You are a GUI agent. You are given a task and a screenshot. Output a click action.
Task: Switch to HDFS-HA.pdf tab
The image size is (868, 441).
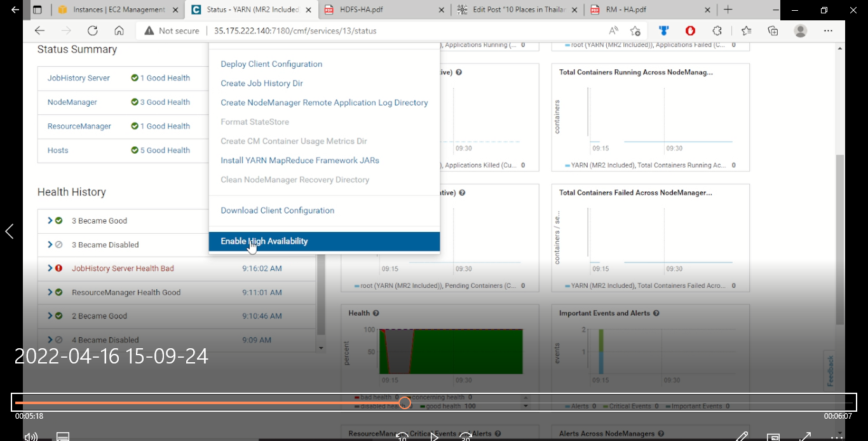[384, 10]
